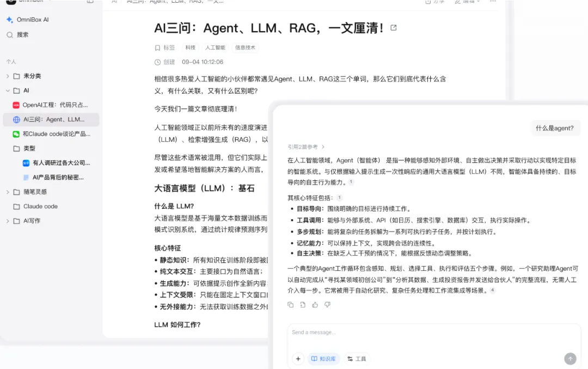Viewport: 588px width, 369px height.
Task: Collapse the AI folder chevron
Action: tap(8, 90)
